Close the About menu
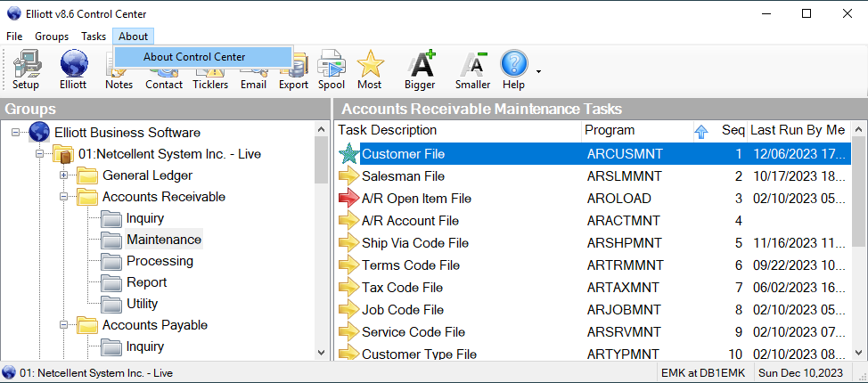 click(133, 37)
